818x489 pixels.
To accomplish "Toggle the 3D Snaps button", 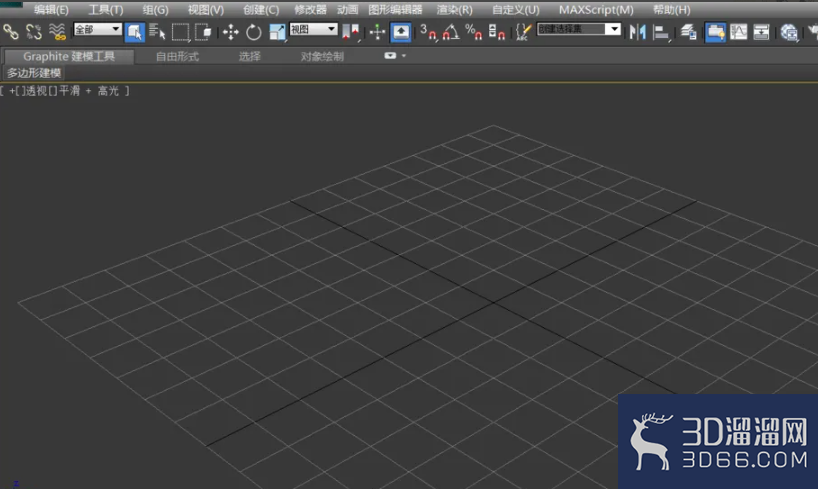I will tap(428, 32).
